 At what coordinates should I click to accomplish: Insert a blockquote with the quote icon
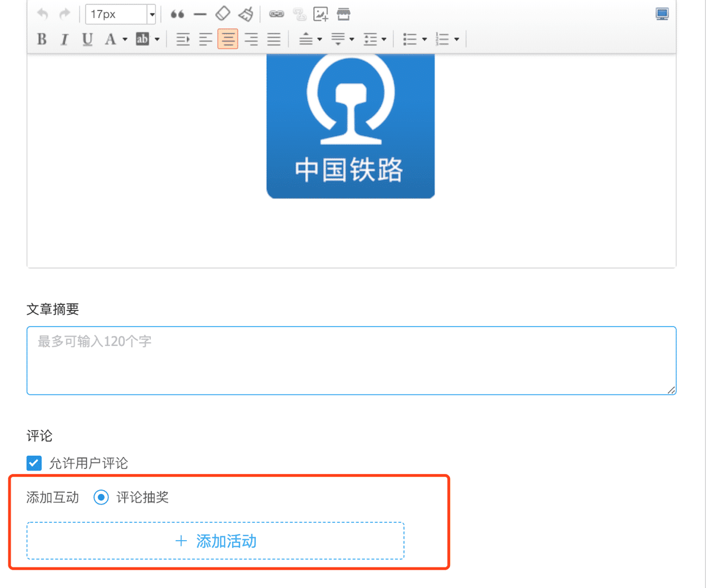coord(177,14)
